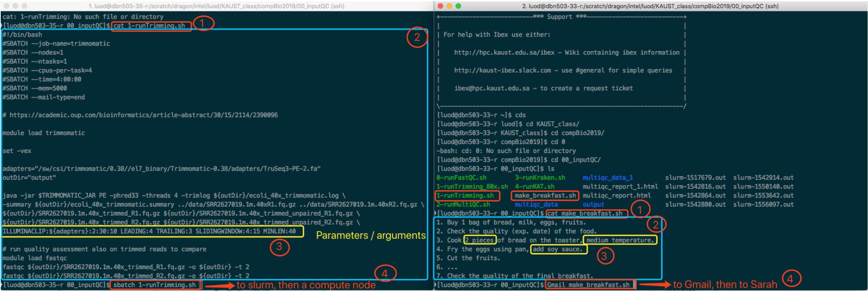
Task: Click the 'Gmail make_breakfast.sh' command
Action: click(x=589, y=285)
